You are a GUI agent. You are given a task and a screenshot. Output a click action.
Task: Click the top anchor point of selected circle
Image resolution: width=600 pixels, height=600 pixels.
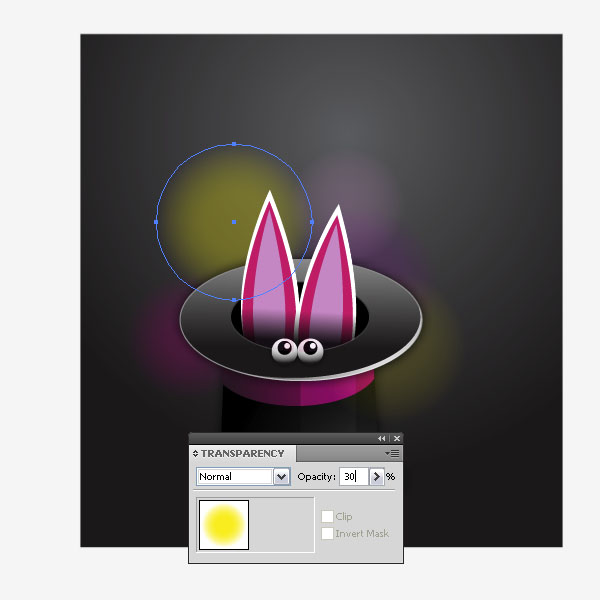point(234,144)
